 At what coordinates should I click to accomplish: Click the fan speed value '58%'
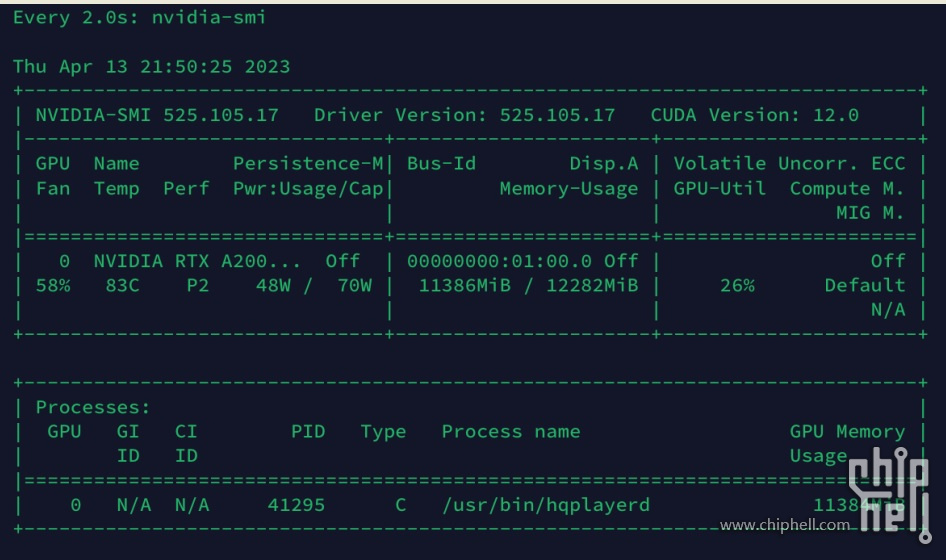click(53, 285)
